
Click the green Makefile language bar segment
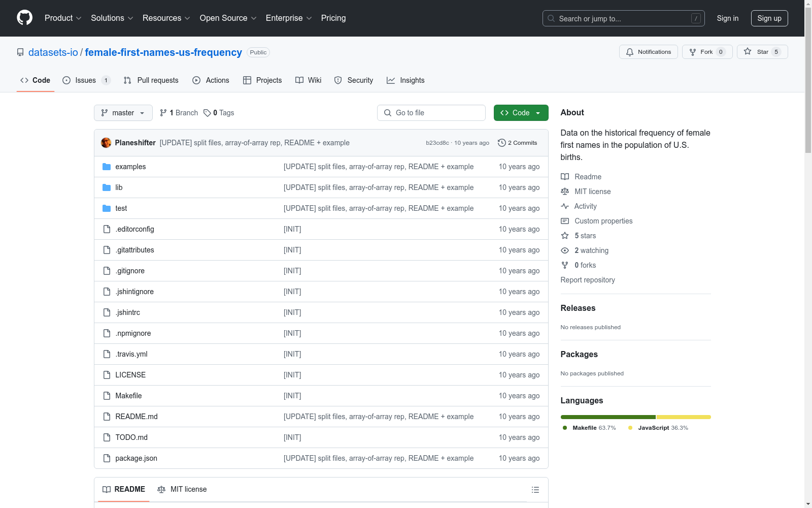coord(608,417)
